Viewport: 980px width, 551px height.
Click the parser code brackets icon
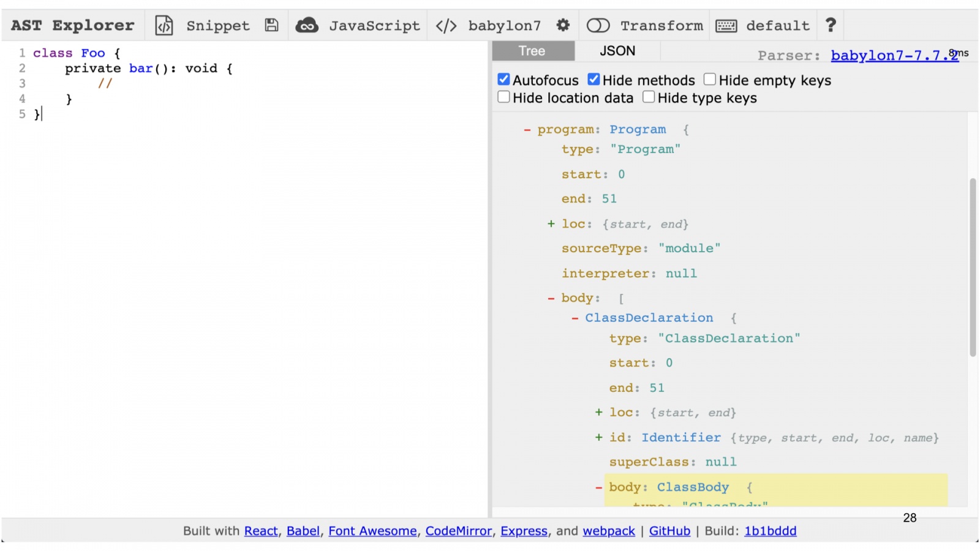(446, 26)
